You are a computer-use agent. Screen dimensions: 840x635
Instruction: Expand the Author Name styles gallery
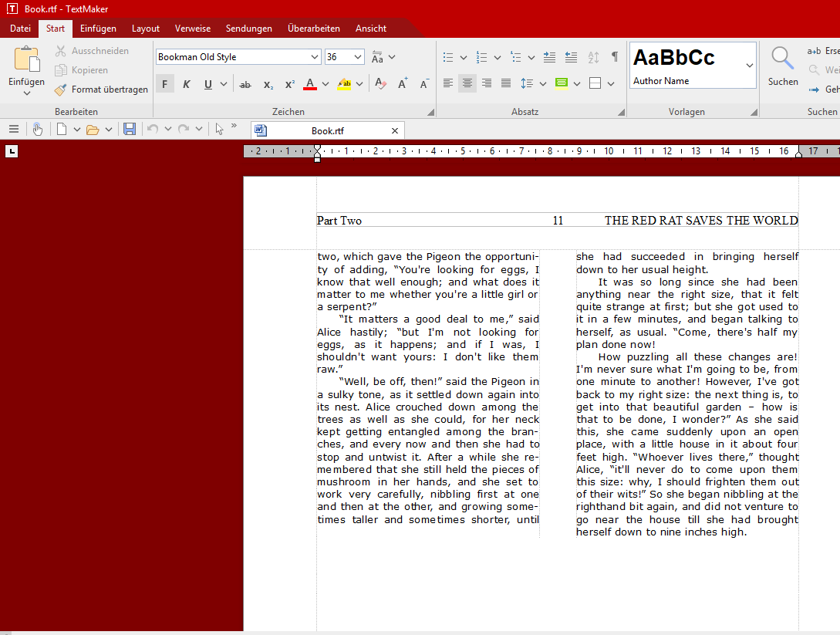point(750,66)
